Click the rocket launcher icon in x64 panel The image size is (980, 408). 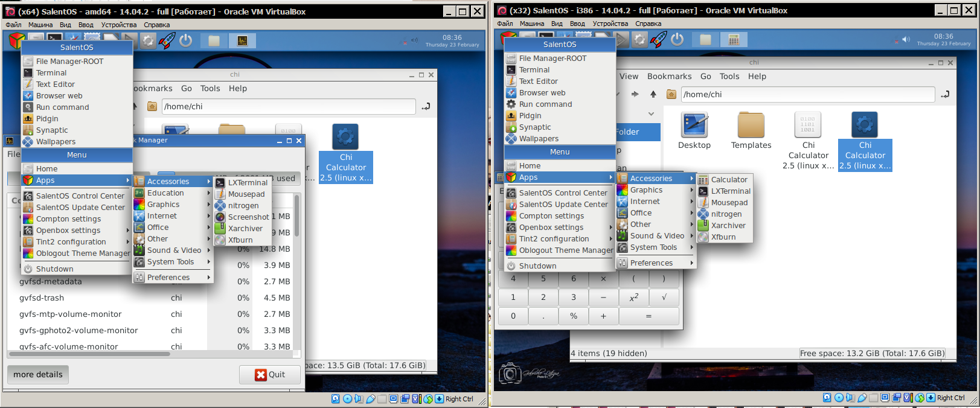coord(166,40)
